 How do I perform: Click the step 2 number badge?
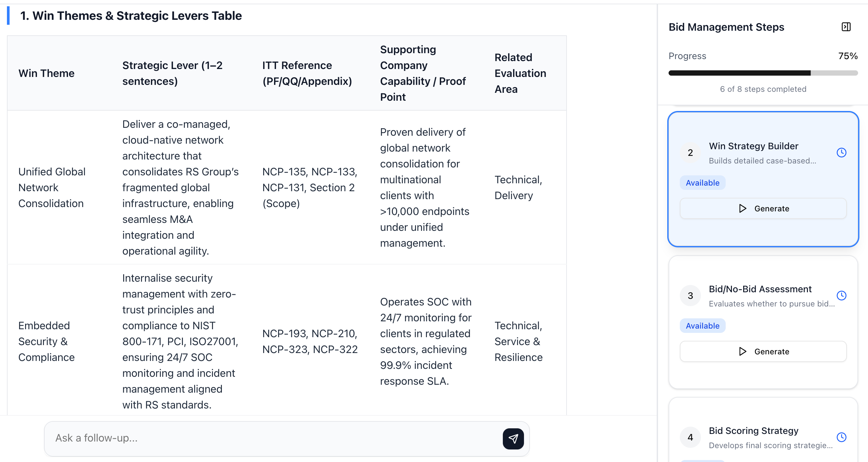[690, 153]
